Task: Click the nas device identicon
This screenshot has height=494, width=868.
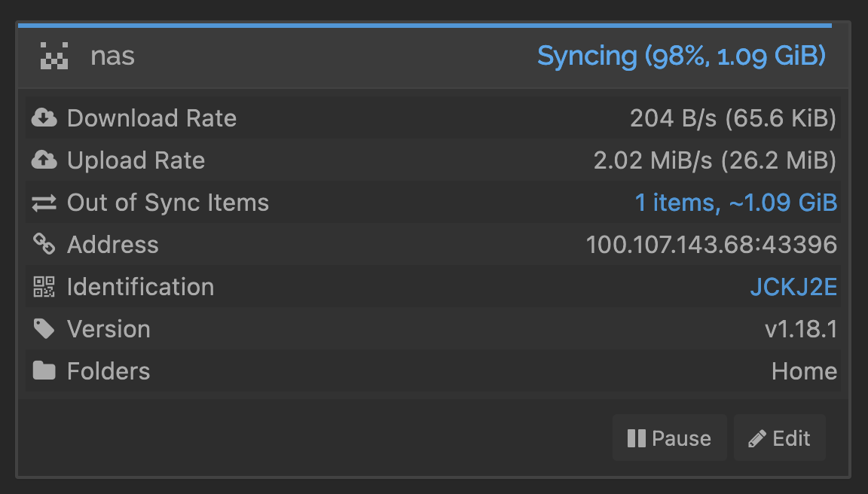Action: (x=54, y=56)
